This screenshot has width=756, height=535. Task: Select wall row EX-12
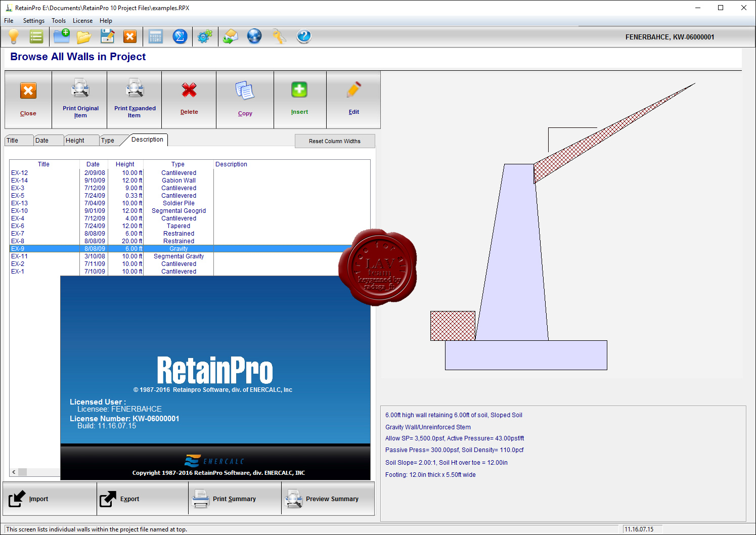(190, 173)
